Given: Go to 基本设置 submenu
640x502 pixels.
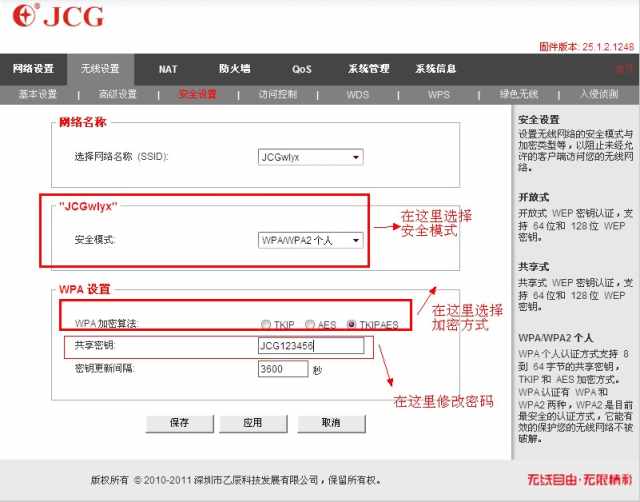Looking at the screenshot, I should point(38,94).
